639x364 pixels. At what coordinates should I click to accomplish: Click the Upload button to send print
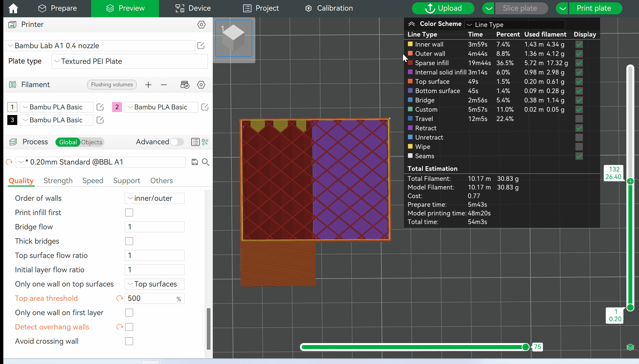pos(444,8)
